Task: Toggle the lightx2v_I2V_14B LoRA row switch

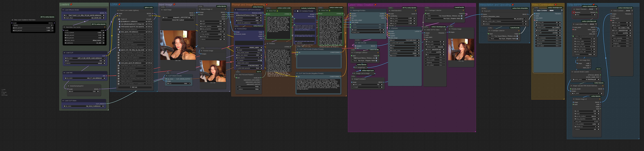Action: click(x=119, y=50)
